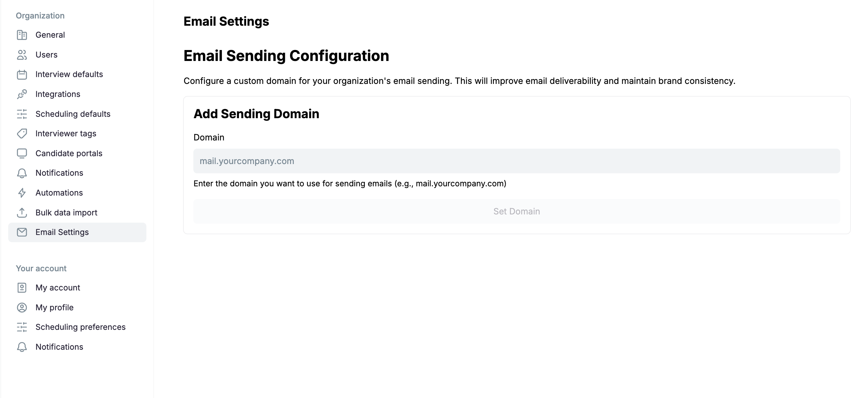This screenshot has width=868, height=398.
Task: Open Notifications under Your account
Action: point(77,347)
